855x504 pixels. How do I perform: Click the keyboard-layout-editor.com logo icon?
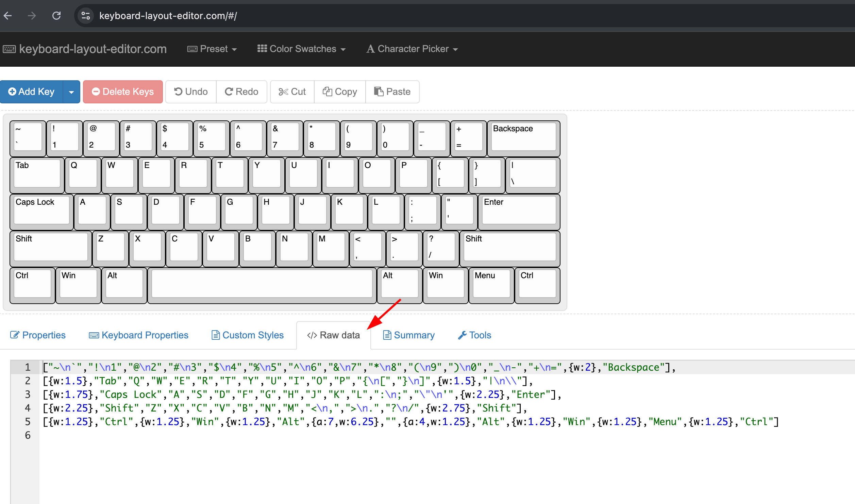click(x=10, y=49)
